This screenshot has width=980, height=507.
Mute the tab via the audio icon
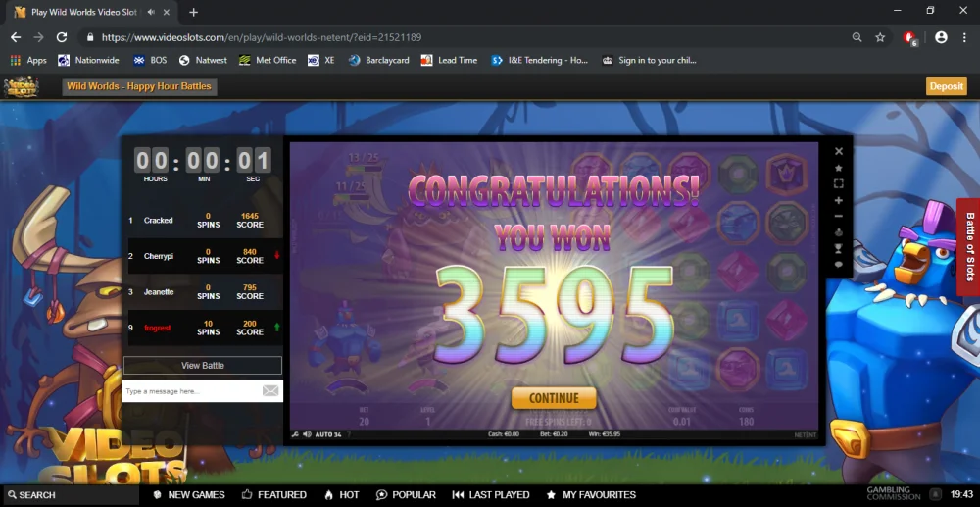(x=151, y=12)
